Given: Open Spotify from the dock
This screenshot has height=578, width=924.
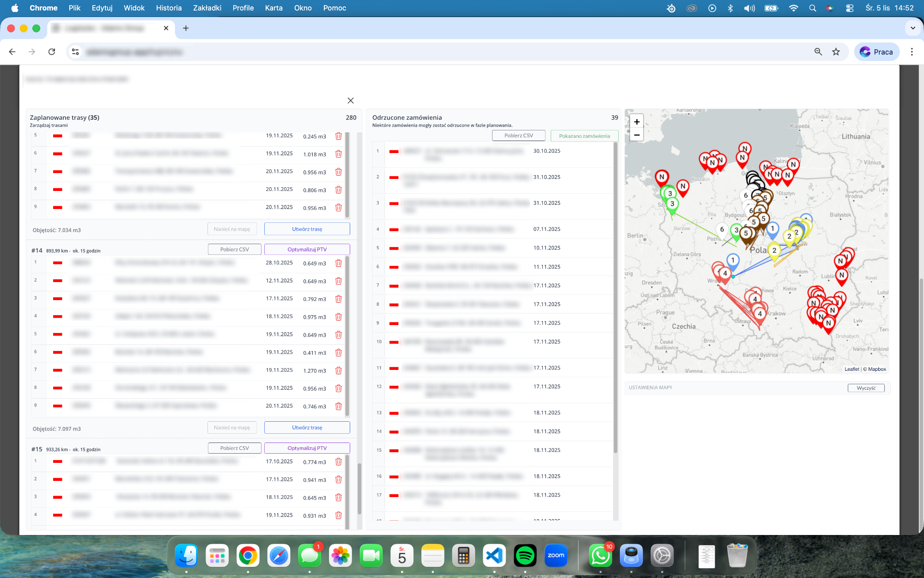Looking at the screenshot, I should point(525,555).
